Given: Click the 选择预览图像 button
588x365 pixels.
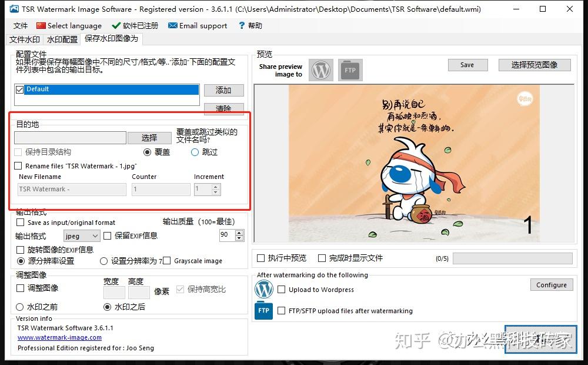Looking at the screenshot, I should [x=534, y=65].
